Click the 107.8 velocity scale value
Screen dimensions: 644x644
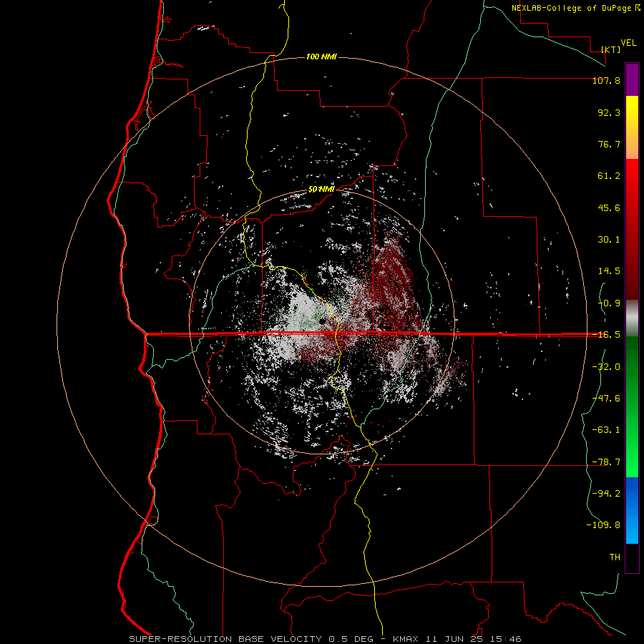606,80
